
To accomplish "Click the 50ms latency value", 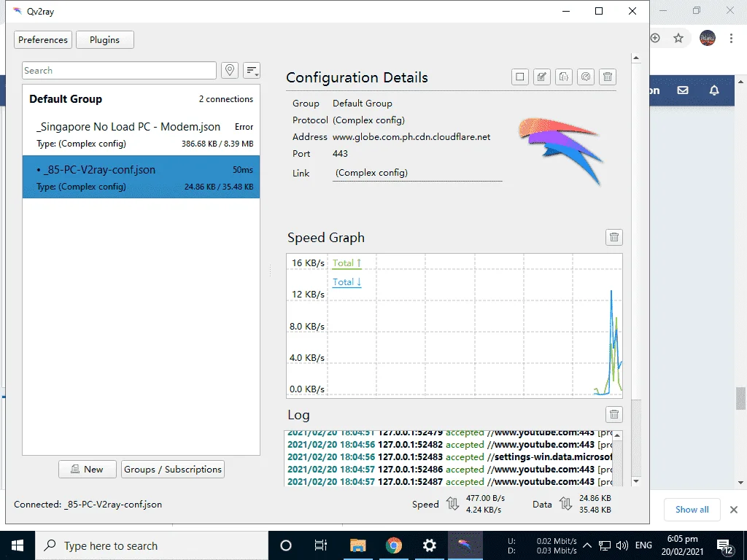I will (x=243, y=170).
